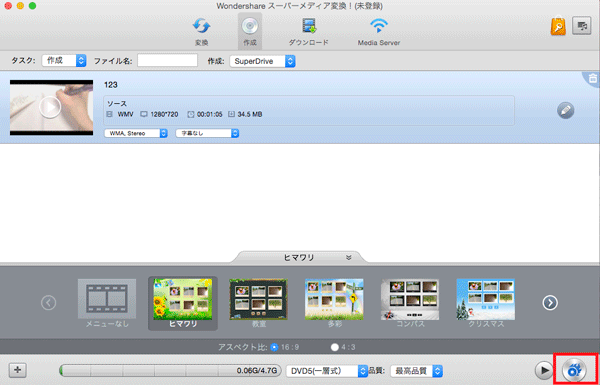This screenshot has height=385, width=600.
Task: Click the 1280*720 resolution text
Action: tap(164, 114)
